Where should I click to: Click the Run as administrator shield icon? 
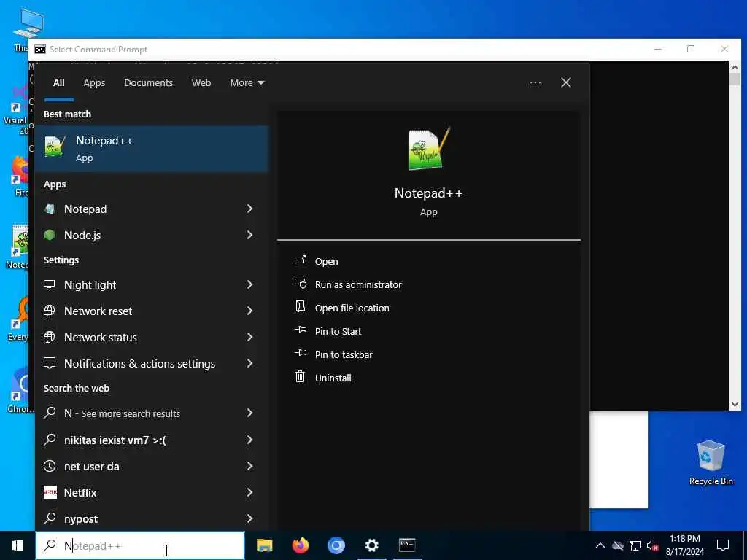300,284
